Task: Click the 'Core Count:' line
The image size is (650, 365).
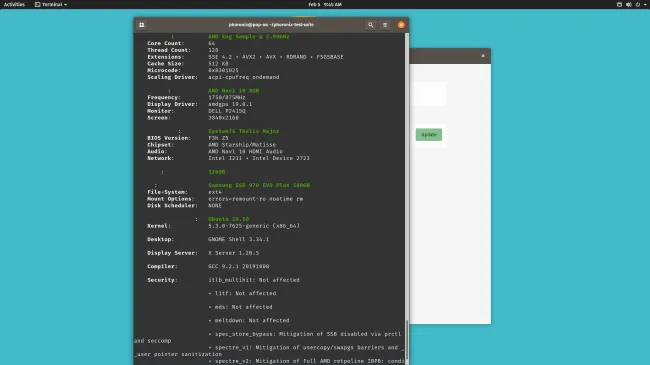Action: [x=181, y=43]
